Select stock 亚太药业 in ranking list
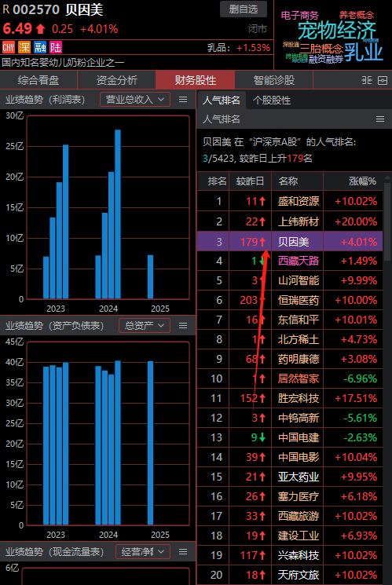This screenshot has width=392, height=585. tap(299, 477)
